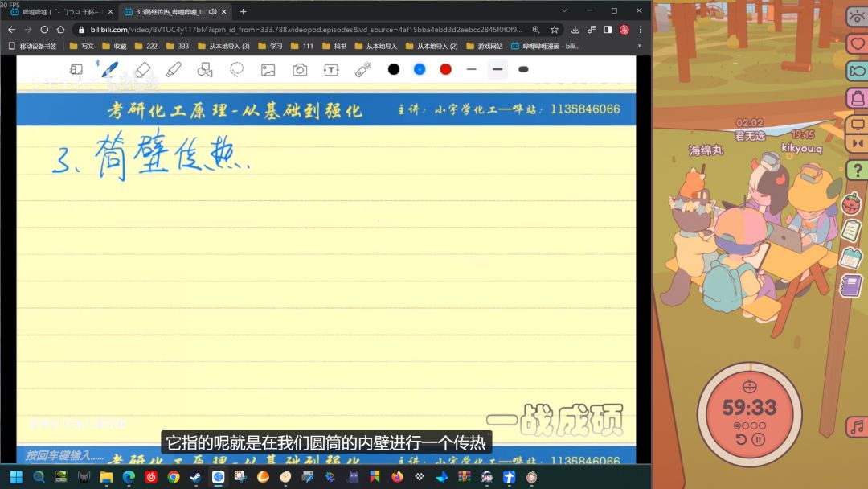Choose the thick stroke width

523,69
